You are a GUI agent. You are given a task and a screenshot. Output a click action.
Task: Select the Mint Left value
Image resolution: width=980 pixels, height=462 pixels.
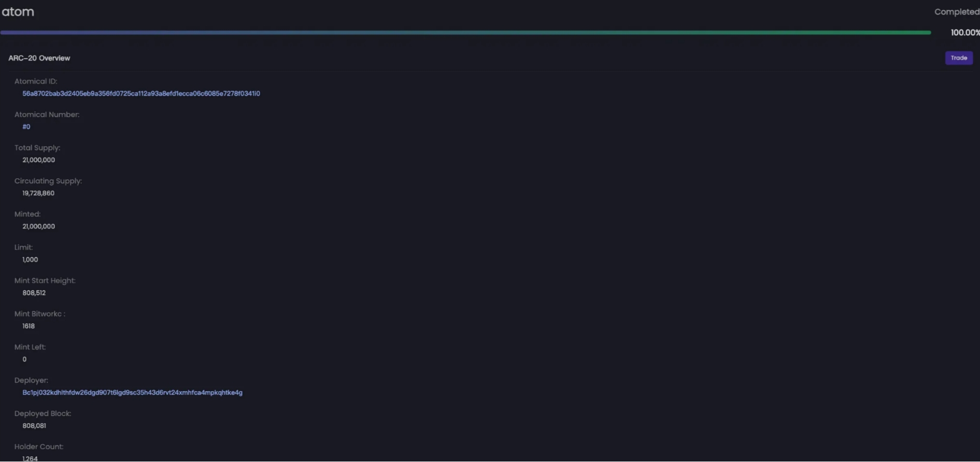point(24,359)
